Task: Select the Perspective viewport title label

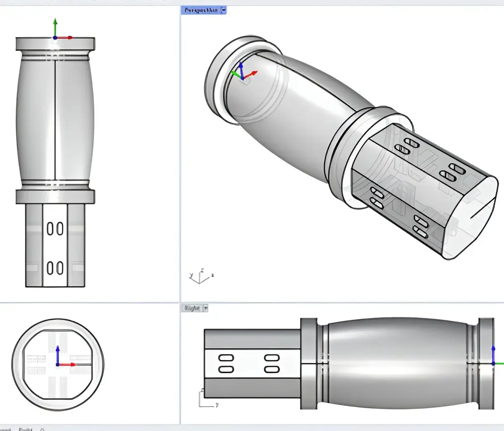Action: (201, 10)
